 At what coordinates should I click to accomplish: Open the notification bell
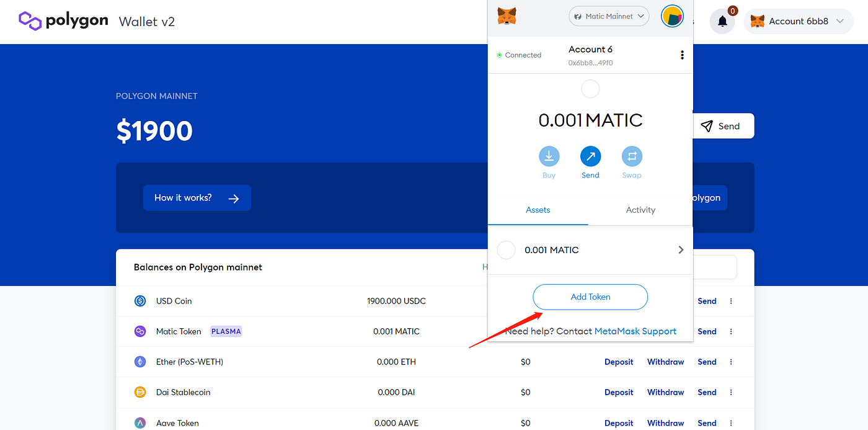tap(722, 20)
